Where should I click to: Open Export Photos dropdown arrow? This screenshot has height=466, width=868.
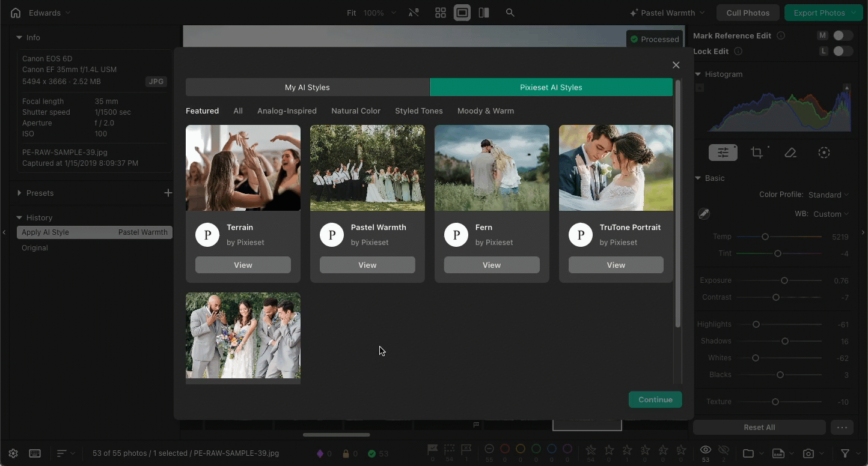coord(854,13)
